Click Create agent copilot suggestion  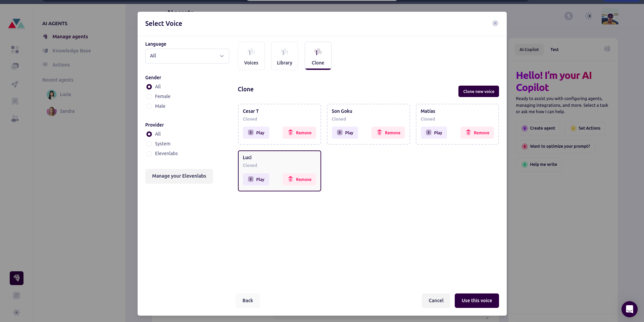(538, 128)
